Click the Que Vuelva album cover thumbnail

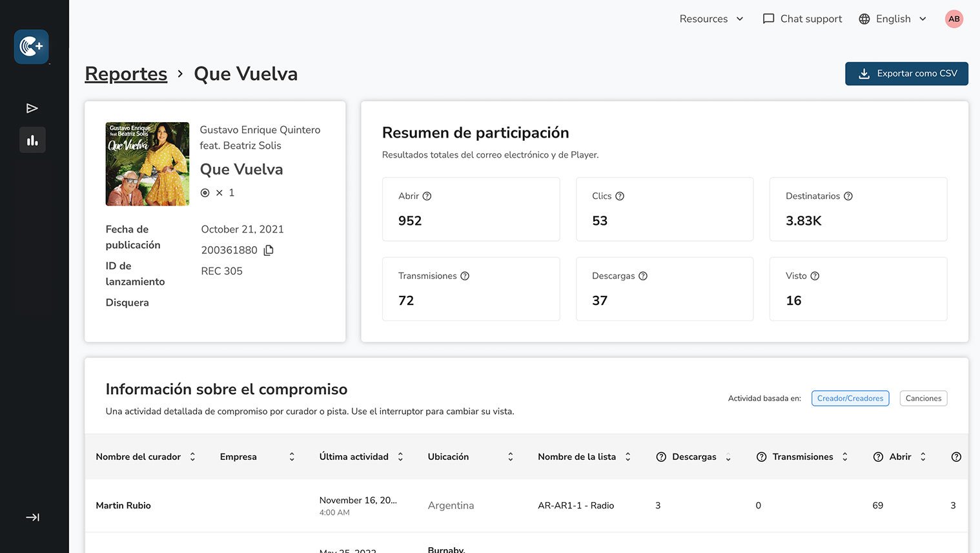click(x=147, y=164)
